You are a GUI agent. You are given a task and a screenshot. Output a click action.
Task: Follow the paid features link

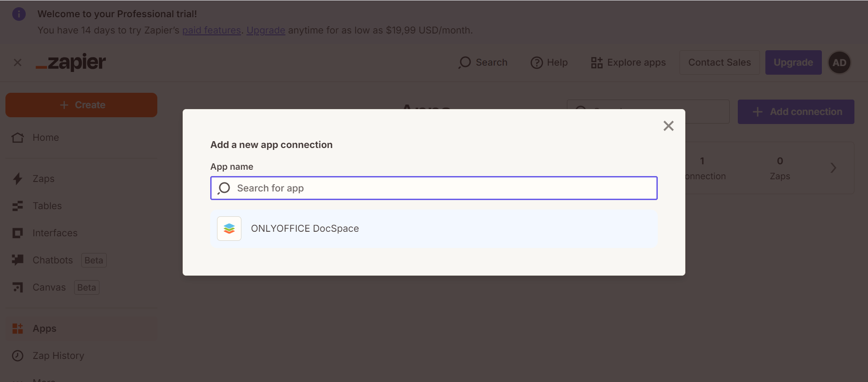point(212,30)
